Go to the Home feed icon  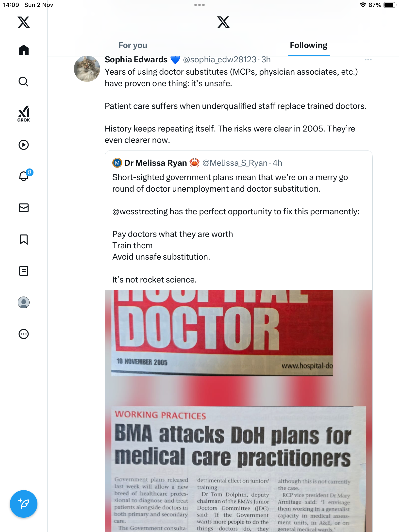pos(24,50)
